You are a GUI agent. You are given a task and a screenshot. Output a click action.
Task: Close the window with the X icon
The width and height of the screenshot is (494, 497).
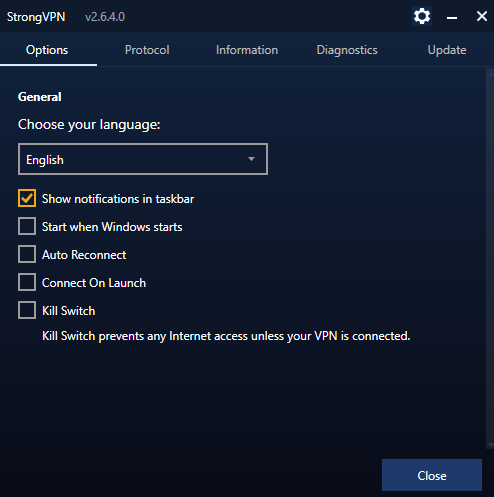tap(481, 16)
